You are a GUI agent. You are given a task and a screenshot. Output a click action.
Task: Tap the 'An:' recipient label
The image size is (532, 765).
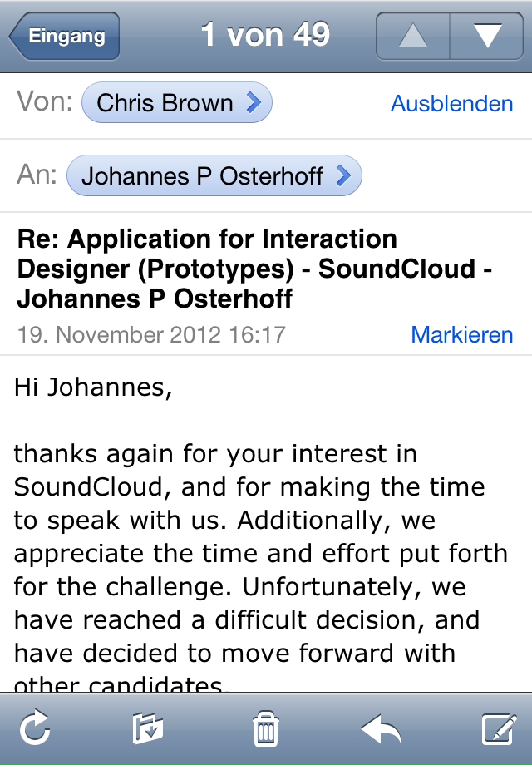point(37,175)
